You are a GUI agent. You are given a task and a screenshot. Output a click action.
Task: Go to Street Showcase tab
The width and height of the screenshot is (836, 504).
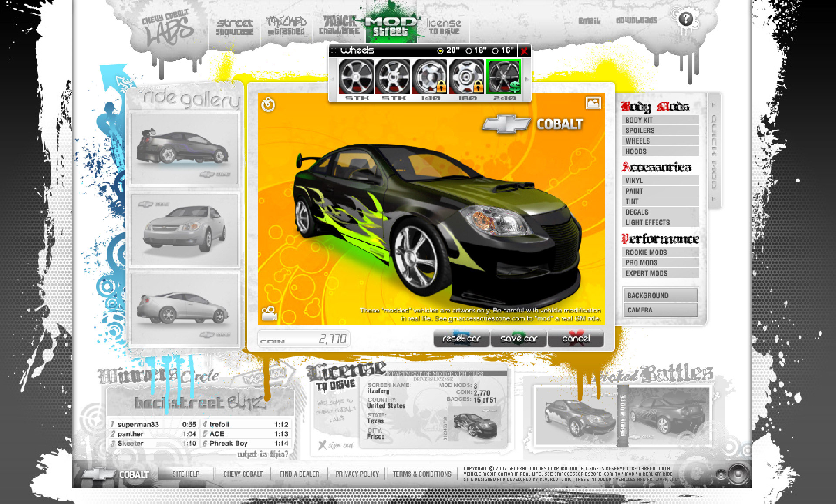(x=235, y=27)
